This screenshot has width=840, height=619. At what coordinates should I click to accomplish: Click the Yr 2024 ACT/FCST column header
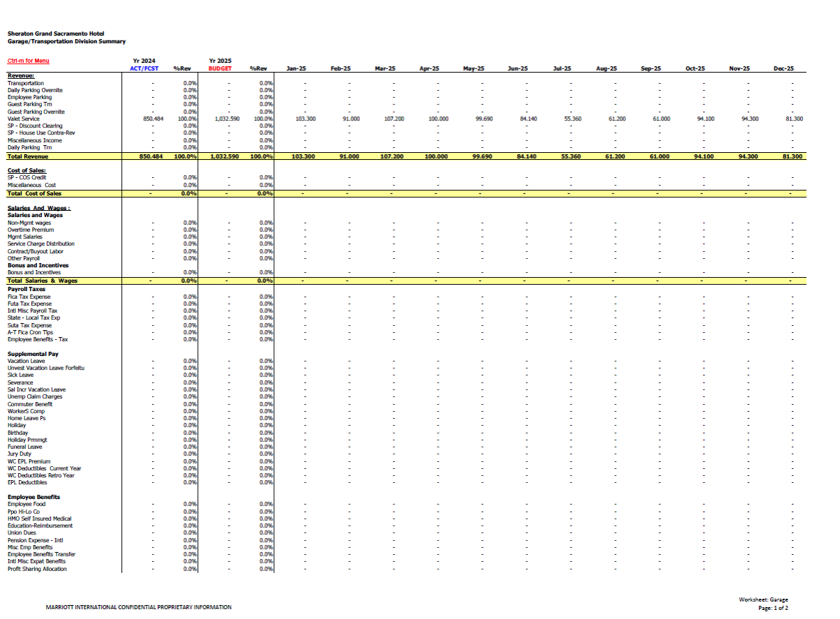click(x=144, y=65)
